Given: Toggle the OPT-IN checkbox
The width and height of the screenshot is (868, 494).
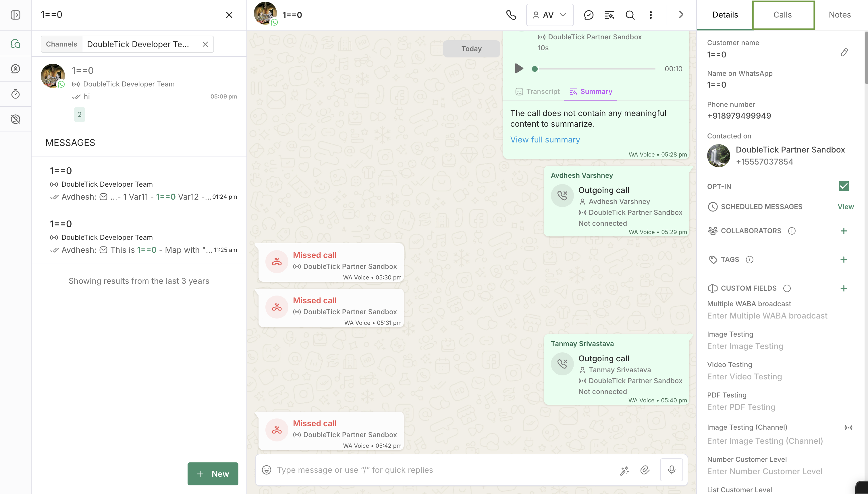Looking at the screenshot, I should pos(844,186).
